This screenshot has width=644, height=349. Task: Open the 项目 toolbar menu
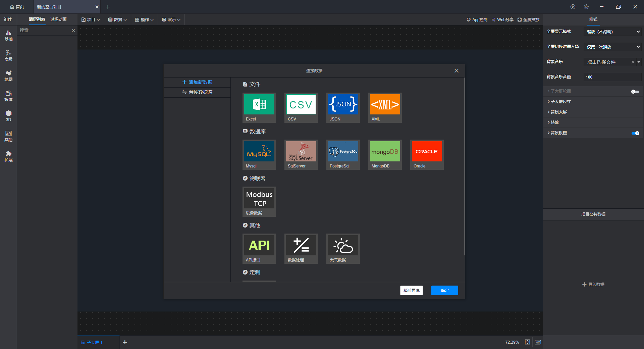[x=91, y=20]
